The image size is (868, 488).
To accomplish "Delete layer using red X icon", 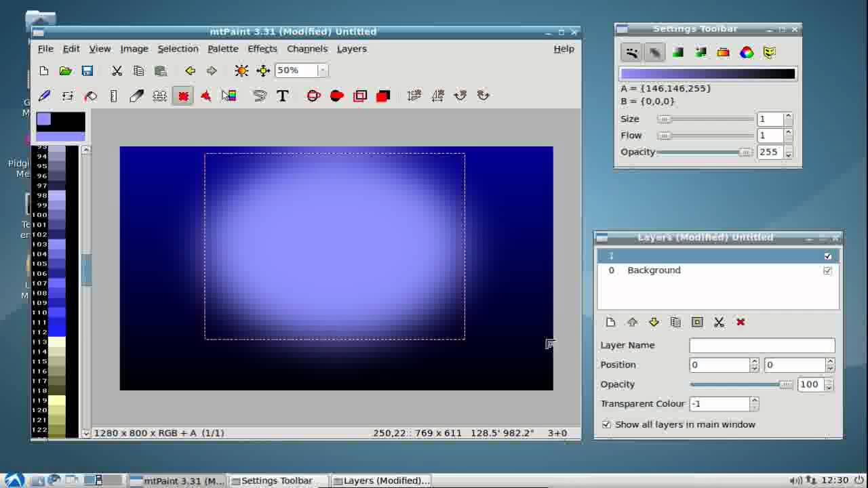I will click(x=741, y=322).
